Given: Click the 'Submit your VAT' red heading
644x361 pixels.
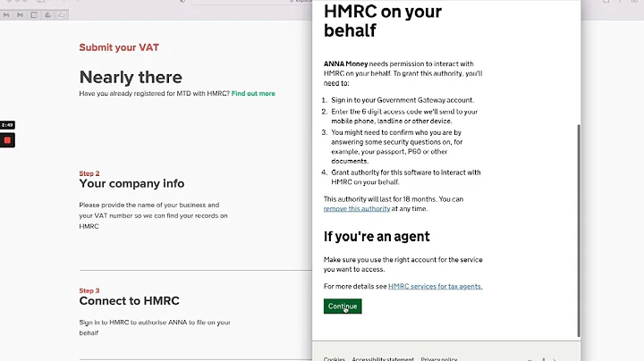Looking at the screenshot, I should pos(119,47).
